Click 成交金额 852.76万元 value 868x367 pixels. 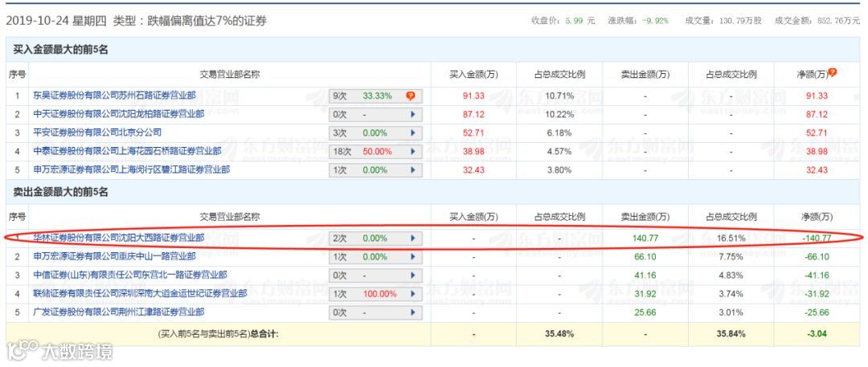[838, 21]
